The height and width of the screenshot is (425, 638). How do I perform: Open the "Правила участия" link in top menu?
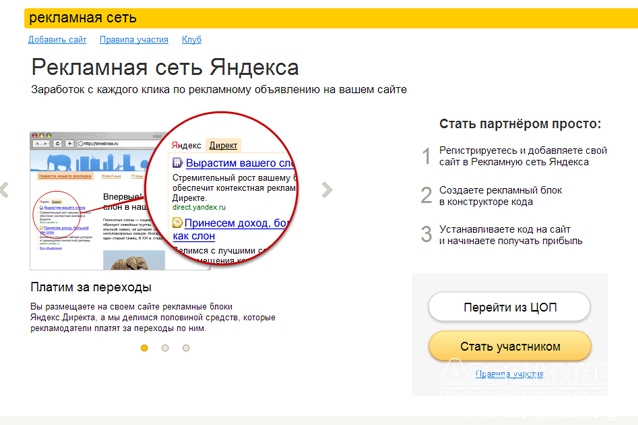(134, 39)
